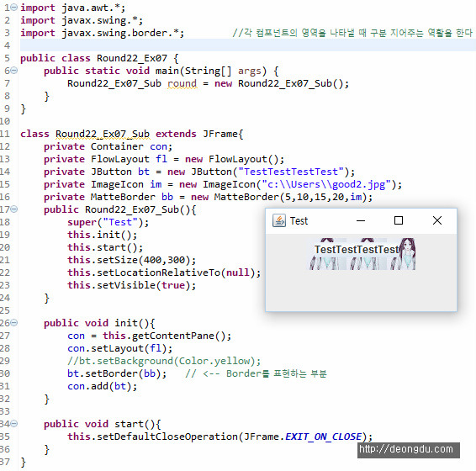Click the Korean comment at end of line 3
The image size is (476, 471).
pyautogui.click(x=352, y=33)
